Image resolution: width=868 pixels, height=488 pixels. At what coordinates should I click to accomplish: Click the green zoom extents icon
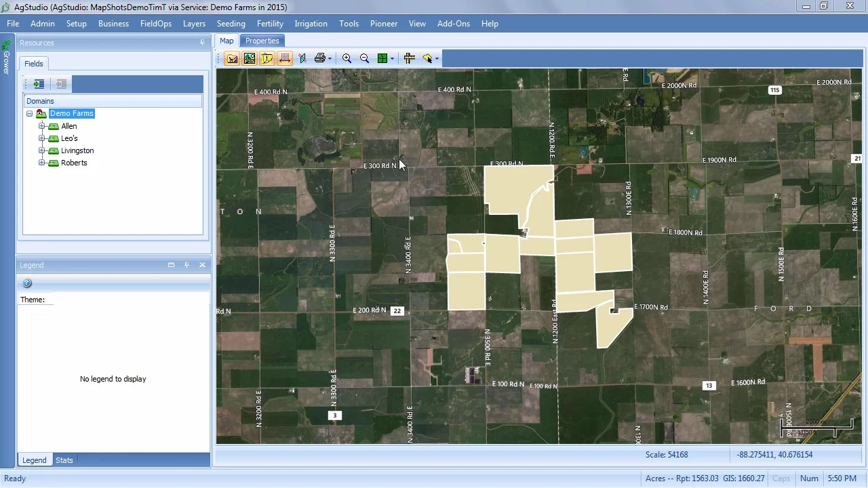pyautogui.click(x=382, y=58)
